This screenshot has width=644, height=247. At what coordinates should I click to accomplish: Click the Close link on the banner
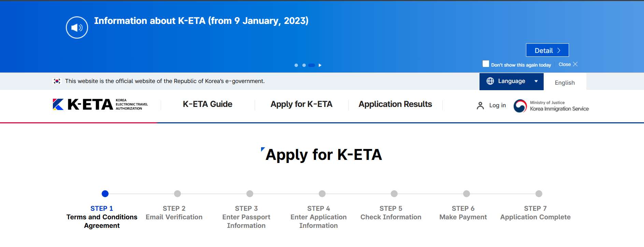pos(567,64)
